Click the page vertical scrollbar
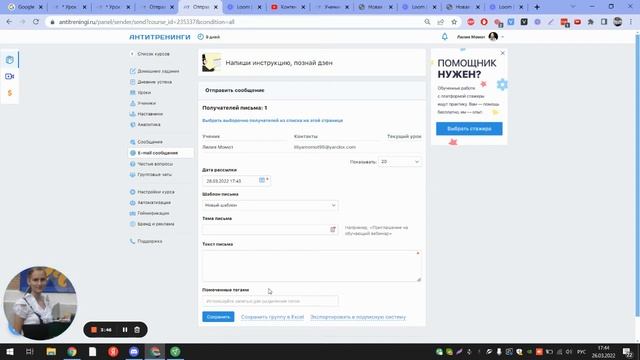Viewport: 640px width, 360px height. coord(637,176)
